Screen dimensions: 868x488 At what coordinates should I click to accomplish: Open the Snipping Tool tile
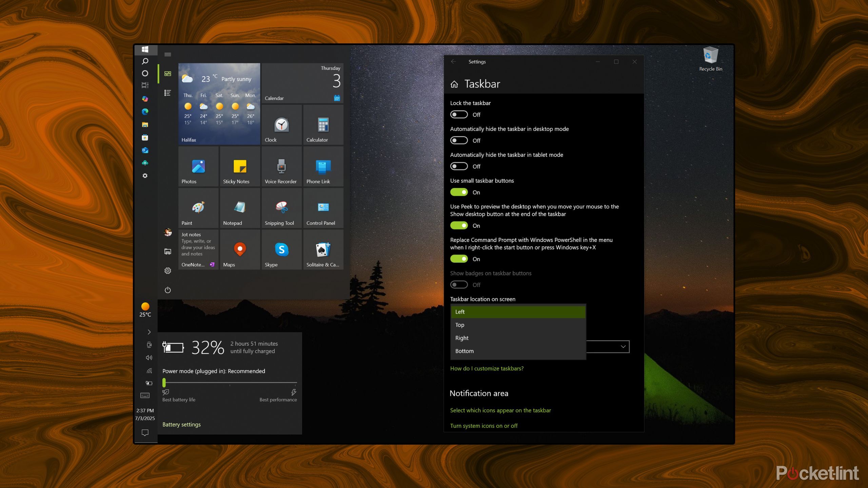pos(281,208)
